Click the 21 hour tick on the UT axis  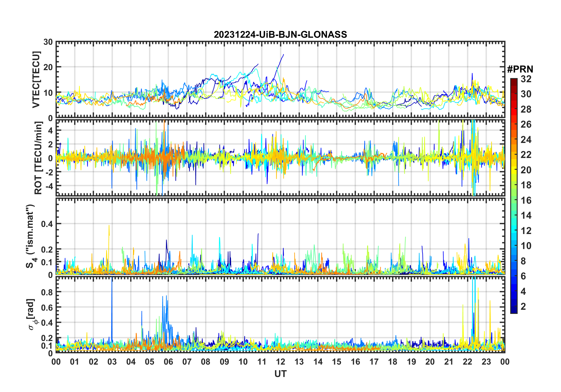click(x=449, y=362)
